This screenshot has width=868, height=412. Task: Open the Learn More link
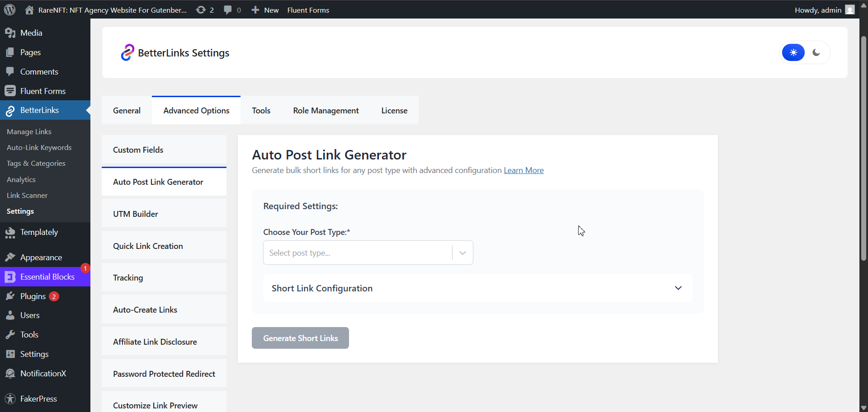pyautogui.click(x=523, y=170)
